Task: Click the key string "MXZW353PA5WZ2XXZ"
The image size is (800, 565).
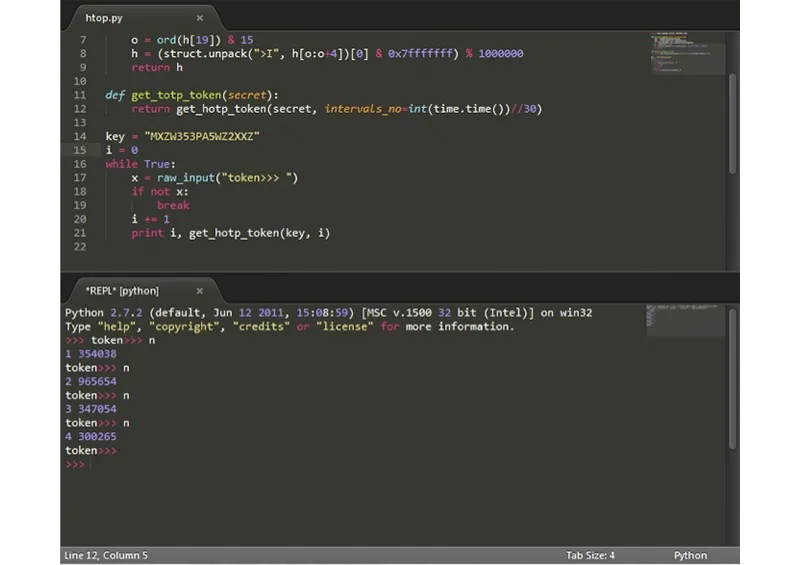Action: pos(202,136)
